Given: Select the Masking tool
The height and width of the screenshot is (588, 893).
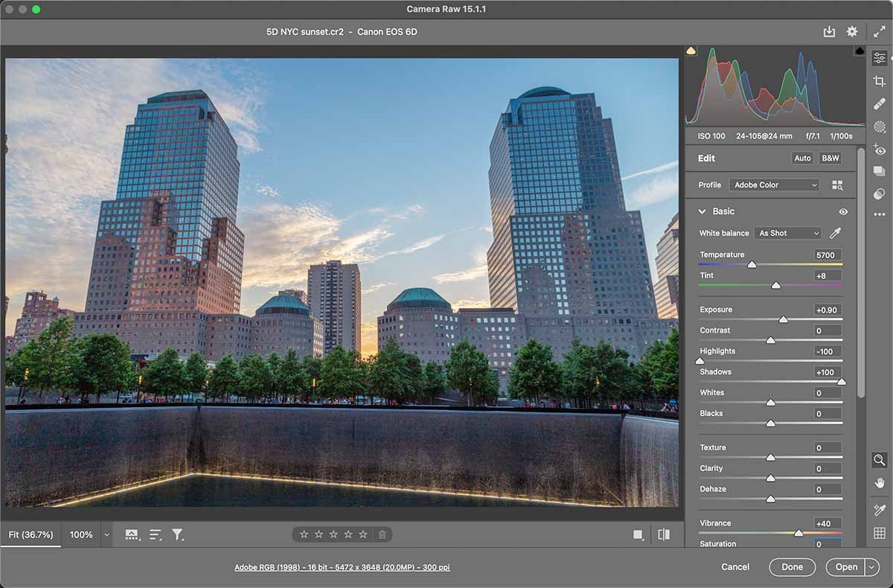Looking at the screenshot, I should (879, 127).
